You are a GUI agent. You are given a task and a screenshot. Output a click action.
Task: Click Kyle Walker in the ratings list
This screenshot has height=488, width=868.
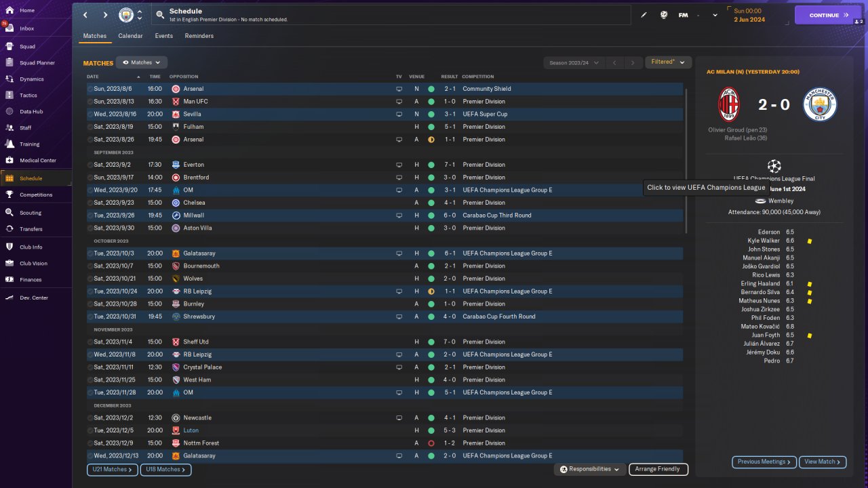(x=764, y=241)
